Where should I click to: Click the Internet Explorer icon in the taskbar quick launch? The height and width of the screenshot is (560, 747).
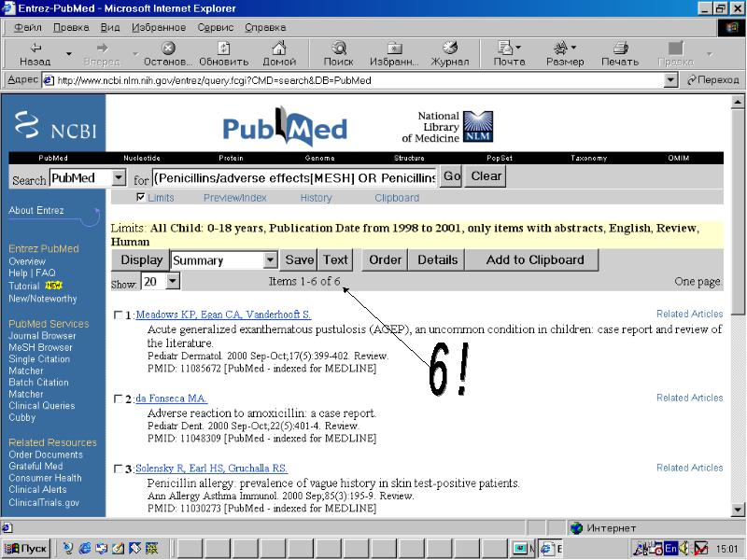(x=85, y=549)
